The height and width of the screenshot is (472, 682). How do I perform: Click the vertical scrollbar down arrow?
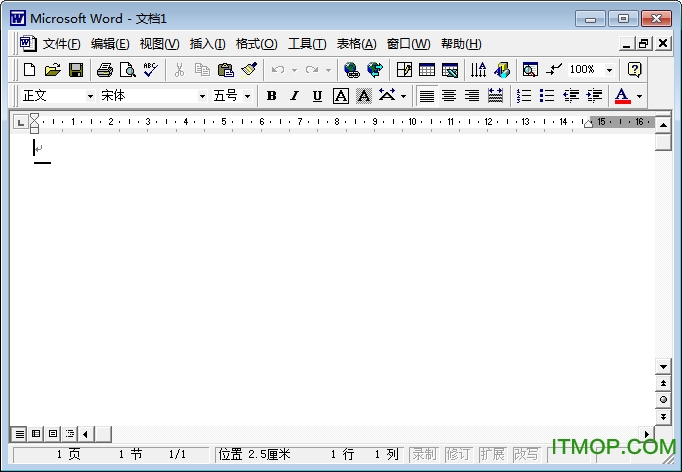663,367
